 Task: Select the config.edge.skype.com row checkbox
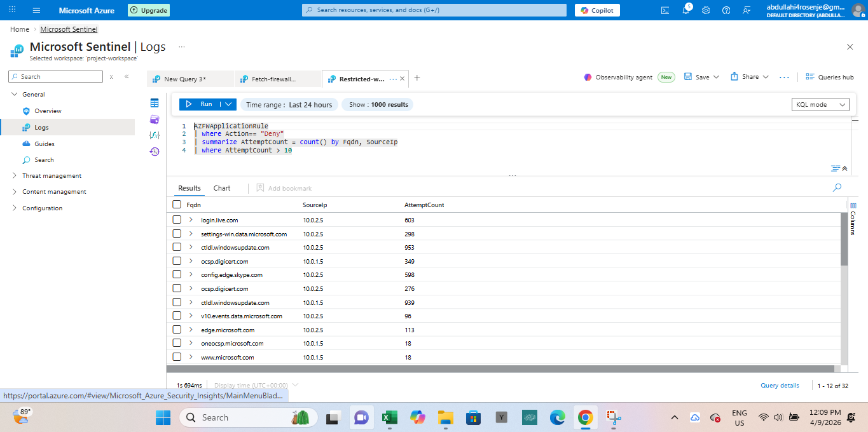(177, 274)
